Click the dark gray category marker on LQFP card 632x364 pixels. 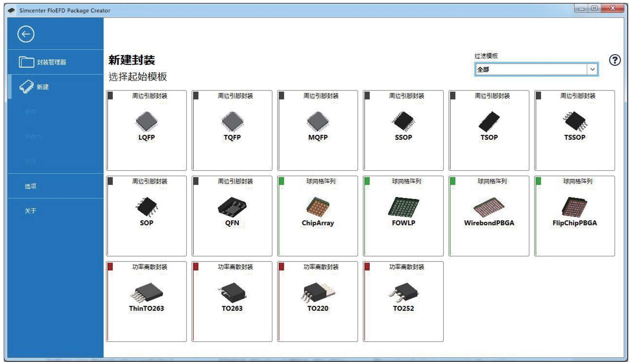coord(110,96)
